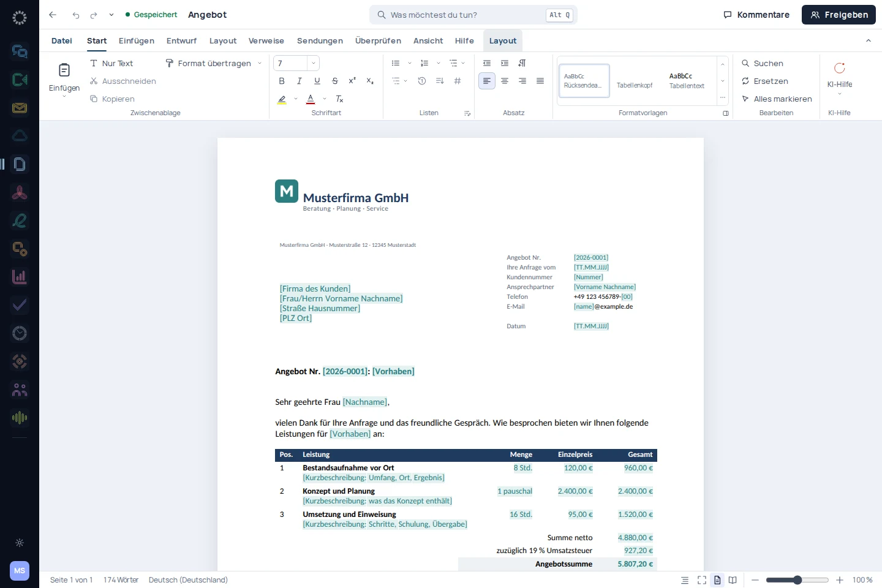Open the Kommentare panel
Image resolution: width=882 pixels, height=588 pixels.
[x=756, y=15]
